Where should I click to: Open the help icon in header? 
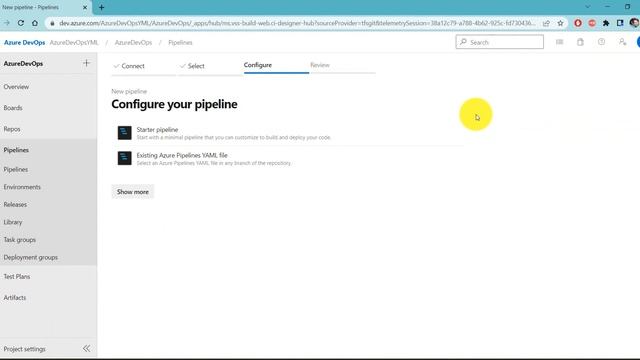click(x=601, y=42)
